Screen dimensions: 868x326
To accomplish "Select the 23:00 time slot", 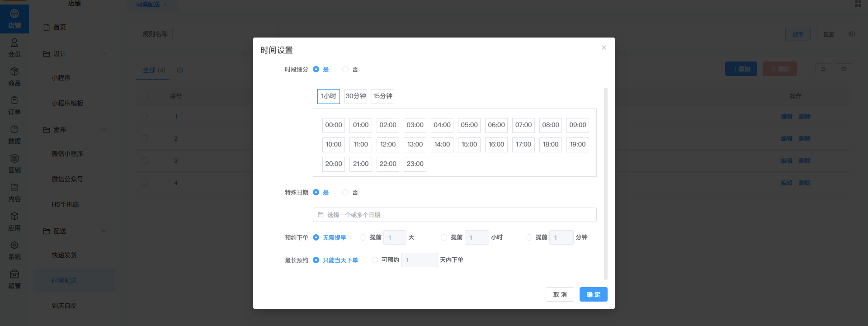I will pos(415,164).
